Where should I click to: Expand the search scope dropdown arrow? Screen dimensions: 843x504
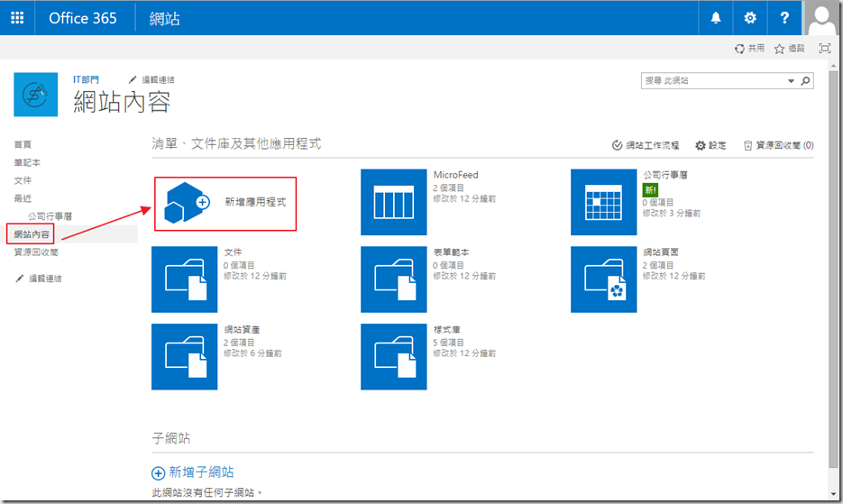tap(791, 81)
